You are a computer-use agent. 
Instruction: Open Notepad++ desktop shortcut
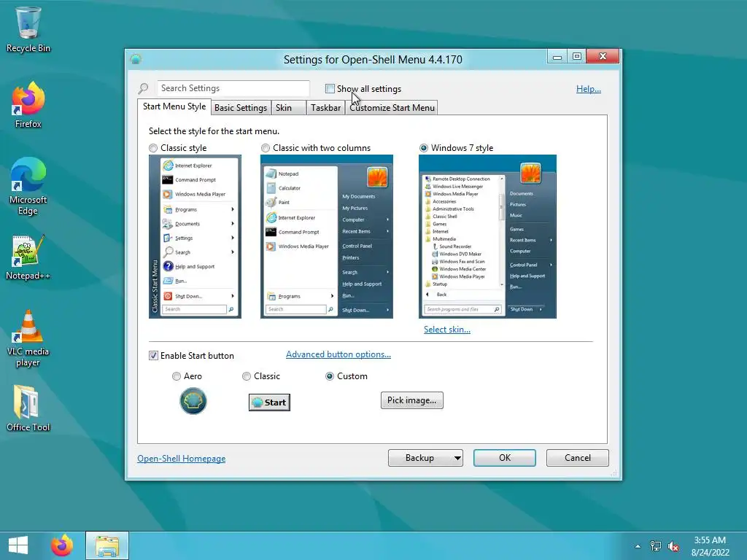tap(28, 257)
